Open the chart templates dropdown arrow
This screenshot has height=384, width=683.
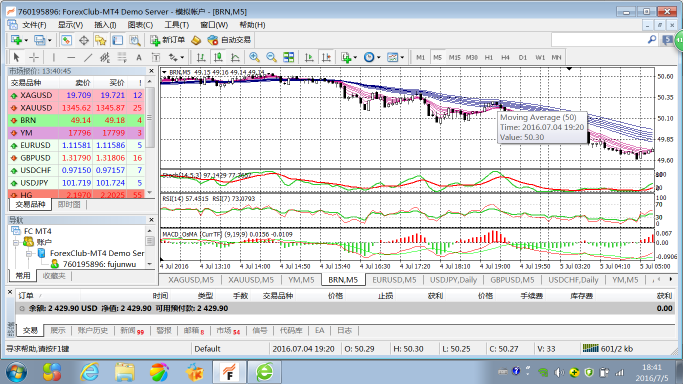tap(402, 57)
